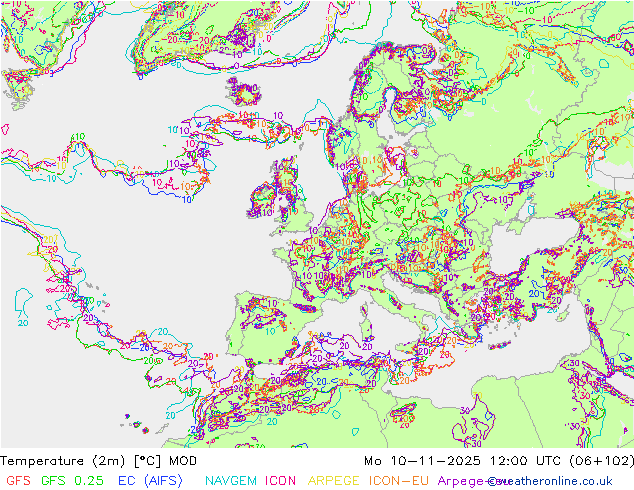The height and width of the screenshot is (490, 634).
Task: Click the GFS legend label
Action: pos(18,481)
